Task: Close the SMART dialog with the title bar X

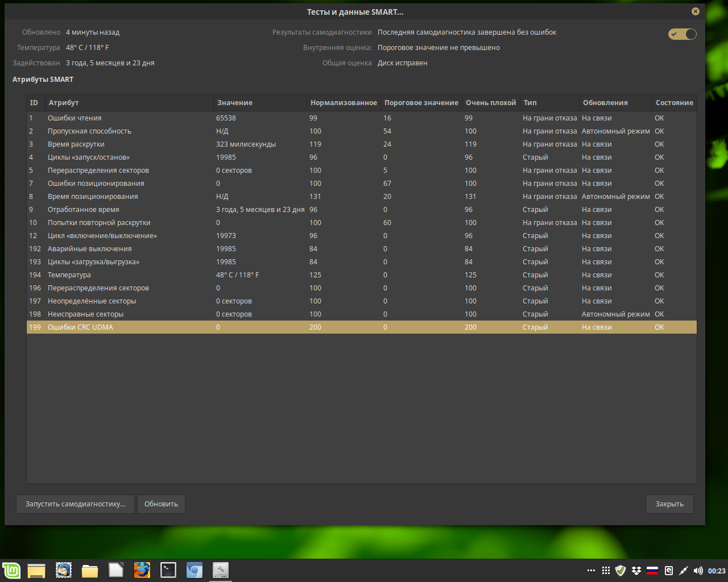Action: [x=695, y=11]
